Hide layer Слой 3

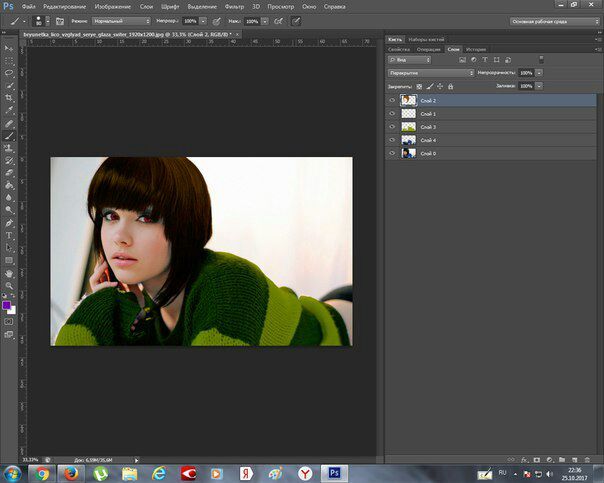click(x=392, y=127)
